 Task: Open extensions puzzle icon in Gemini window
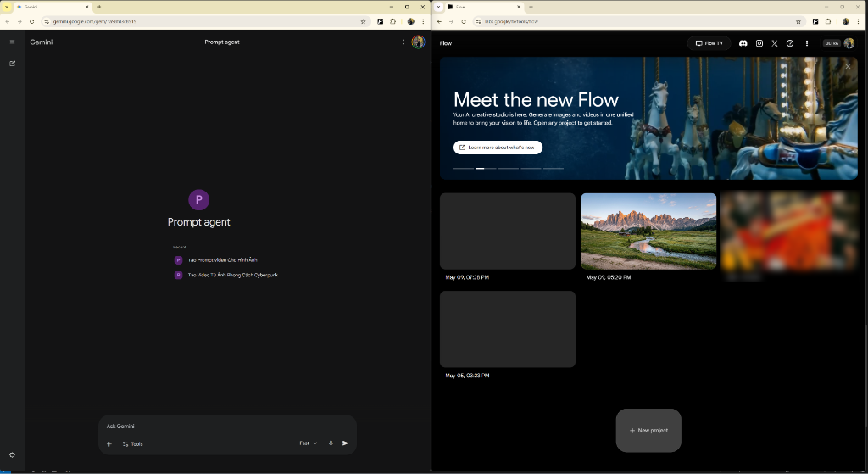[x=393, y=21]
